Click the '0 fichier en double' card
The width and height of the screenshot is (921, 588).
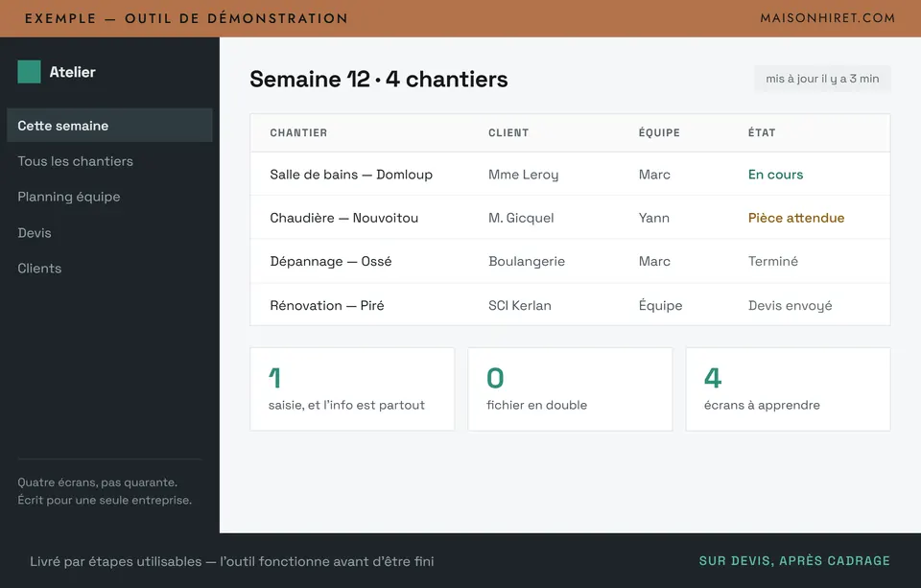[x=570, y=388]
